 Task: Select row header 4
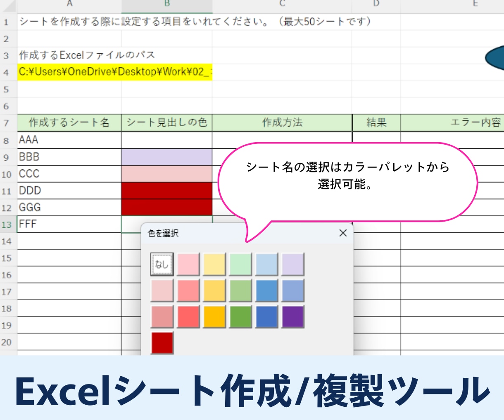click(x=8, y=72)
